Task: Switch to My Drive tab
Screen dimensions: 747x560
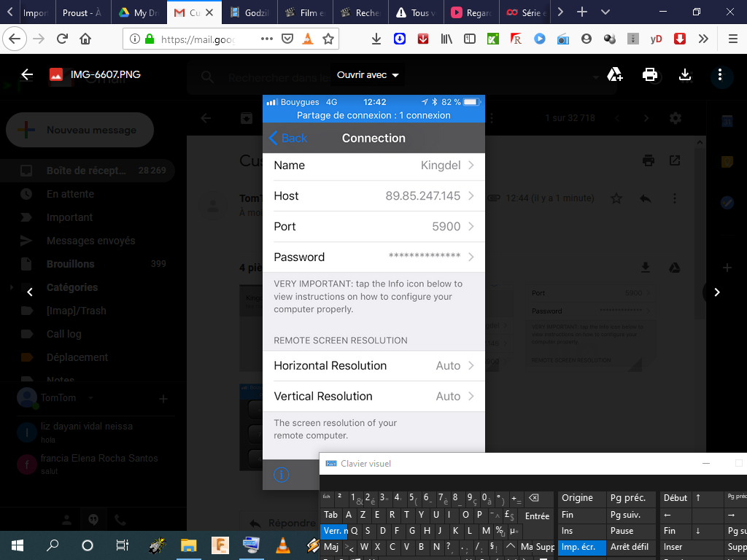Action: click(x=139, y=12)
